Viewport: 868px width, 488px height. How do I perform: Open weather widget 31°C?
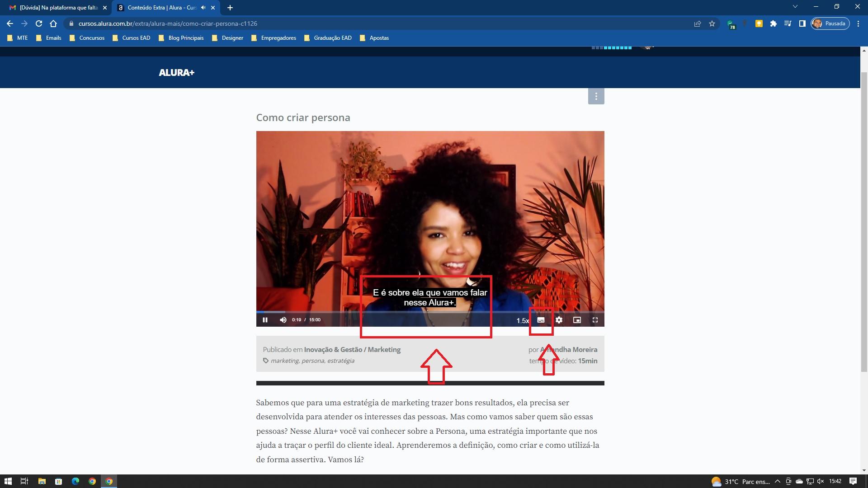pyautogui.click(x=741, y=481)
